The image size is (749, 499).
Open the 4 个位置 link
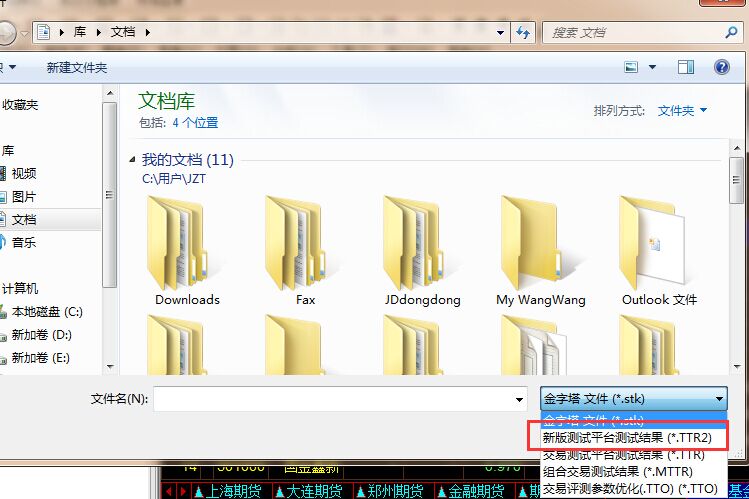194,123
